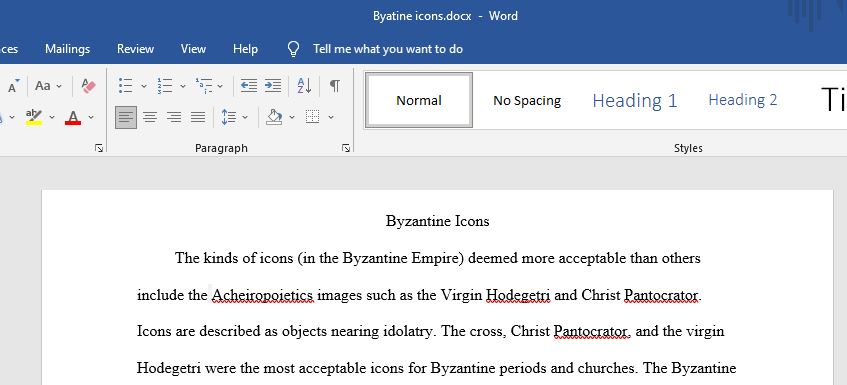Click the Tell me lightbulb icon
The image size is (847, 385).
pos(293,49)
